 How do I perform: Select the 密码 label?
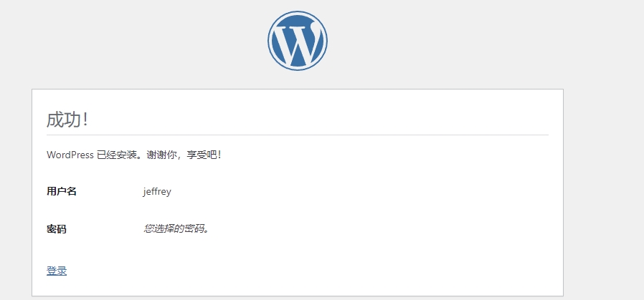(x=57, y=229)
